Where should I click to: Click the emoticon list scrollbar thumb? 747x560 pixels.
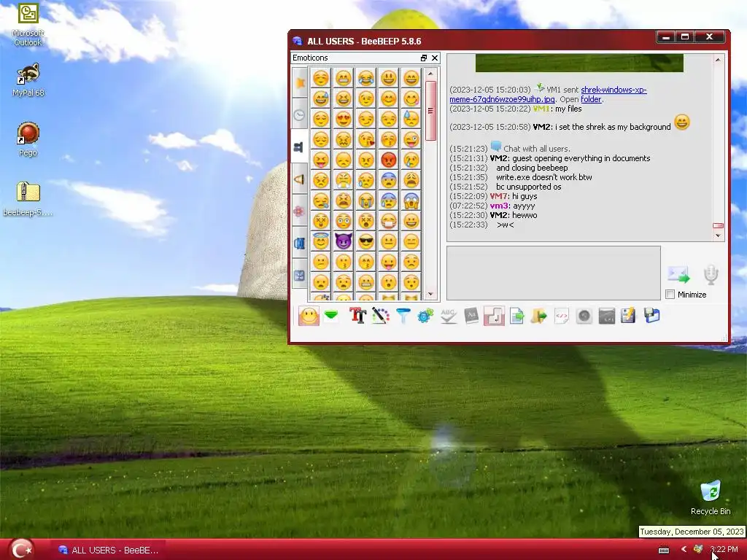point(430,111)
